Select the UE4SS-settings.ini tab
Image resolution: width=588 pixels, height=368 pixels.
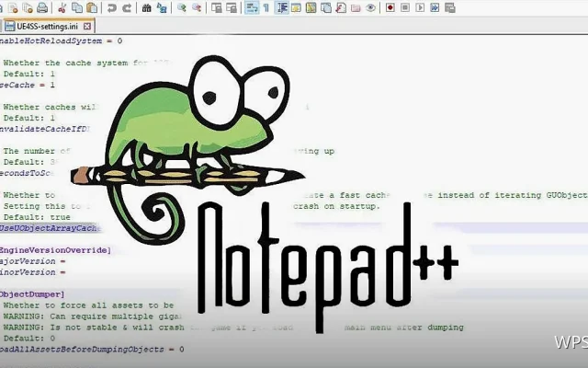(x=47, y=27)
